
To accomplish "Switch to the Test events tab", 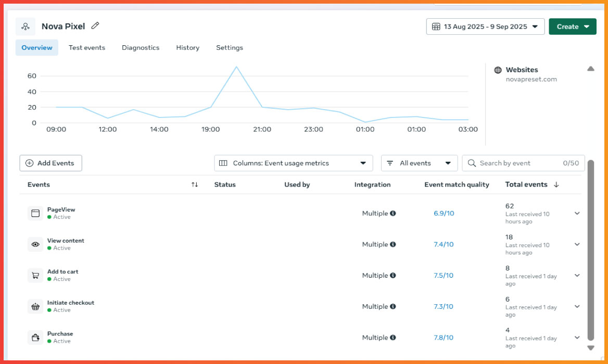I will pos(87,47).
